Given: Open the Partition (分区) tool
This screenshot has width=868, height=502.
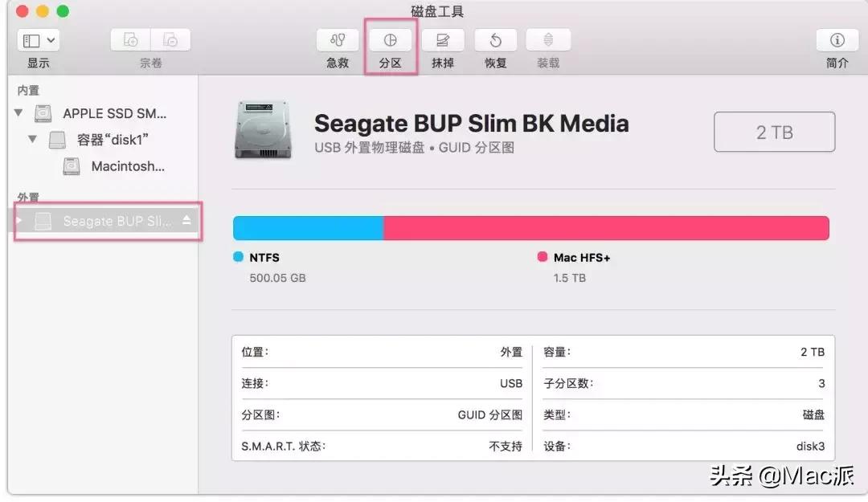Looking at the screenshot, I should (391, 40).
